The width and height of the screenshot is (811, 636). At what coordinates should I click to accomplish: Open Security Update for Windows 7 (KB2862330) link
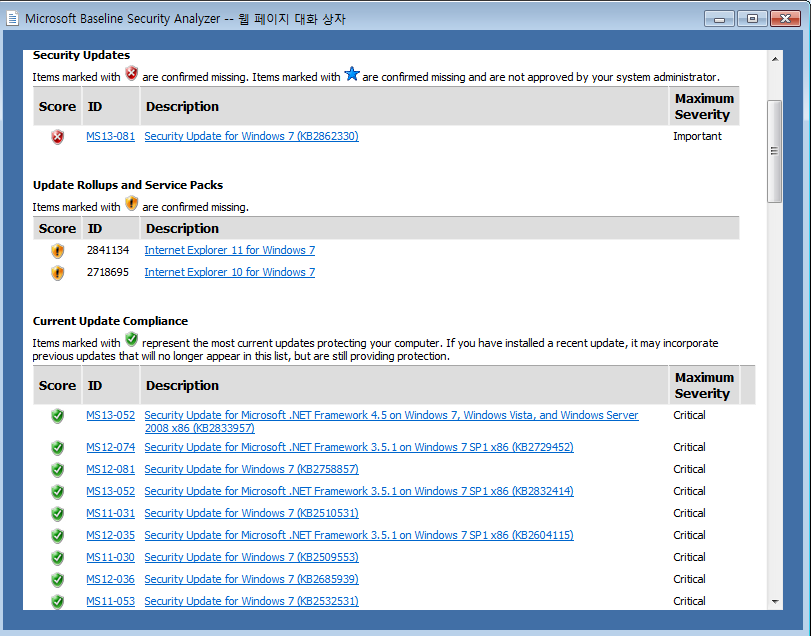coord(251,137)
